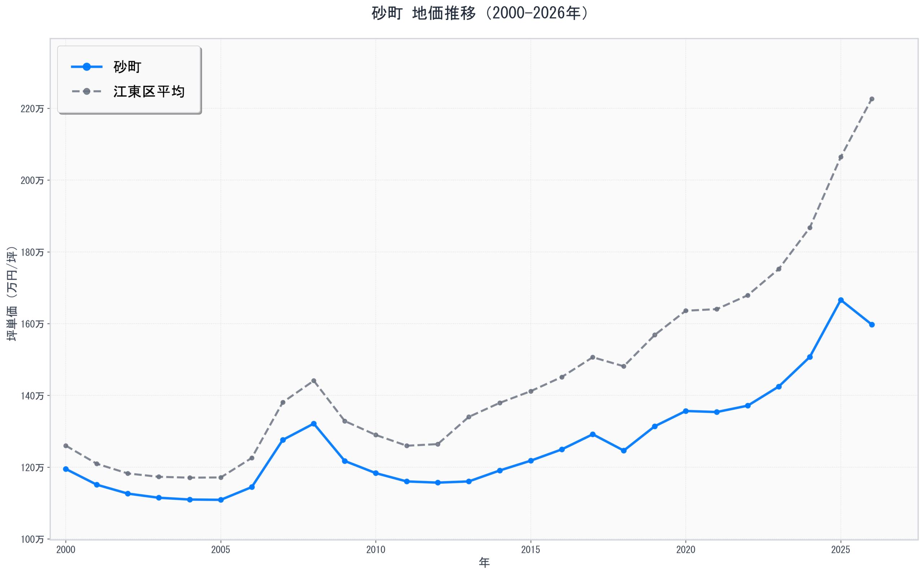
Task: Click the chart title 砂町 地価推移
Action: 480,13
